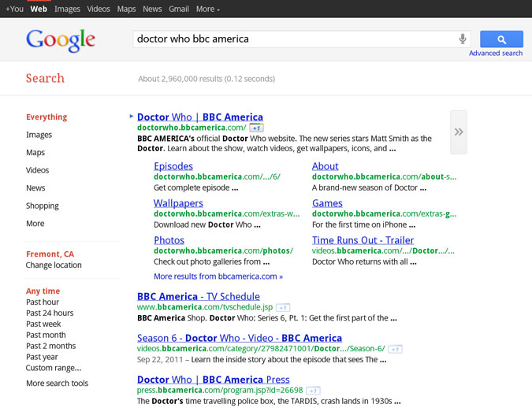Open the Advanced search link
Screen dimensions: 532x408
point(495,54)
